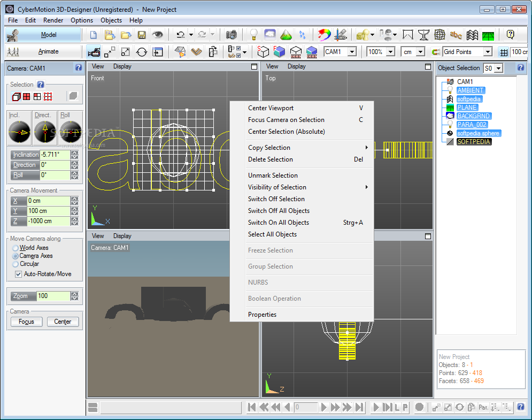Expand the undo history dropdown arrow
The height and width of the screenshot is (420, 532).
(191, 35)
